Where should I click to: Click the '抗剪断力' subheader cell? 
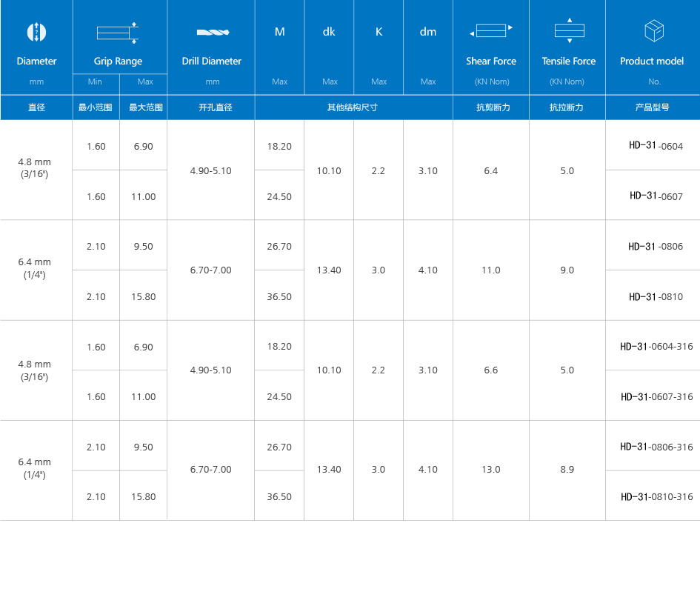click(493, 107)
